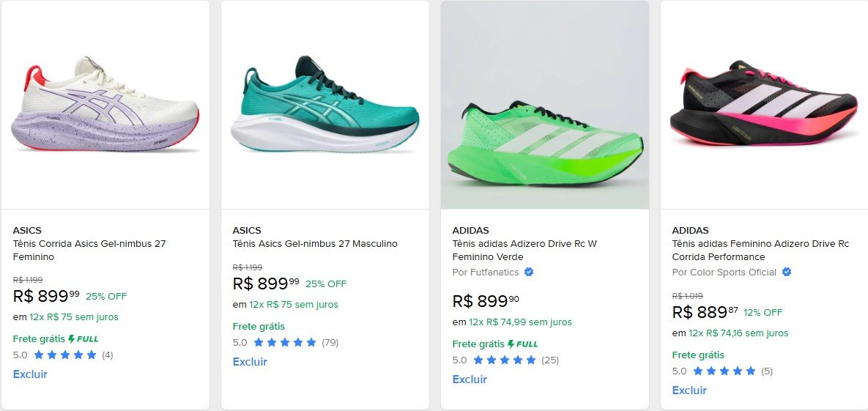Click Excluir under Asics Gel-nimbus 27 Masculino
Image resolution: width=868 pixels, height=411 pixels.
pyautogui.click(x=250, y=362)
